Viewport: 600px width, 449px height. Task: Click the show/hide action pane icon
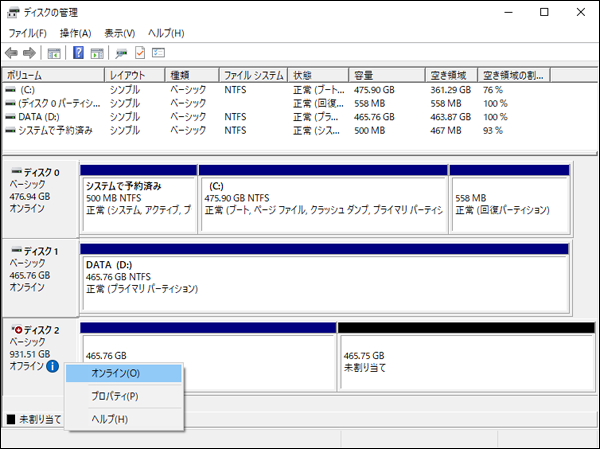[98, 53]
